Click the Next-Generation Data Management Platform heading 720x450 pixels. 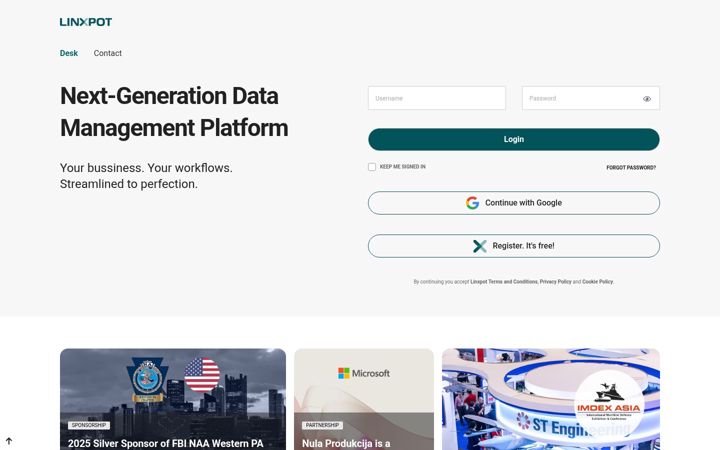click(174, 112)
